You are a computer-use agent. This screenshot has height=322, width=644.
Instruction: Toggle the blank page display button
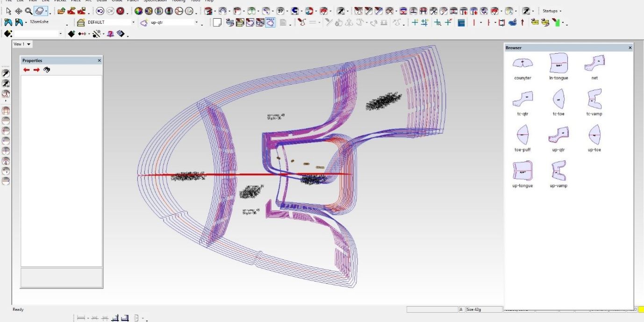pos(217,22)
